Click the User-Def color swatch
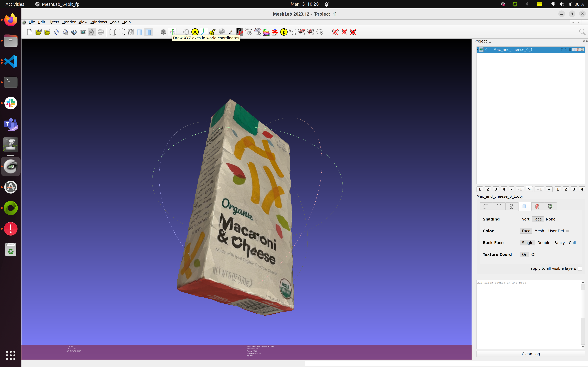Screen dimensions: 588x367 [x=568, y=231]
